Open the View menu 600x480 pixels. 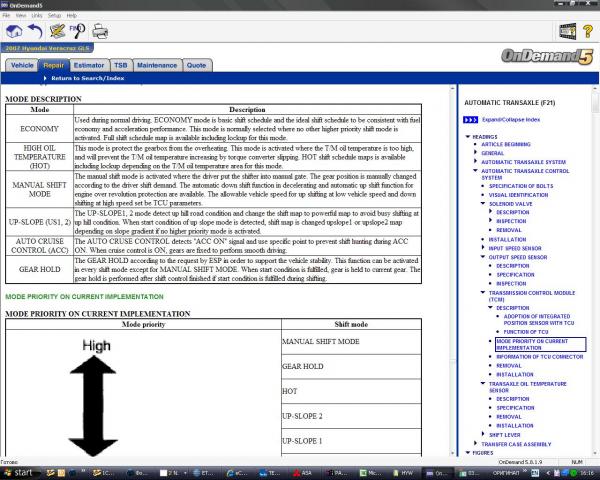pos(21,15)
